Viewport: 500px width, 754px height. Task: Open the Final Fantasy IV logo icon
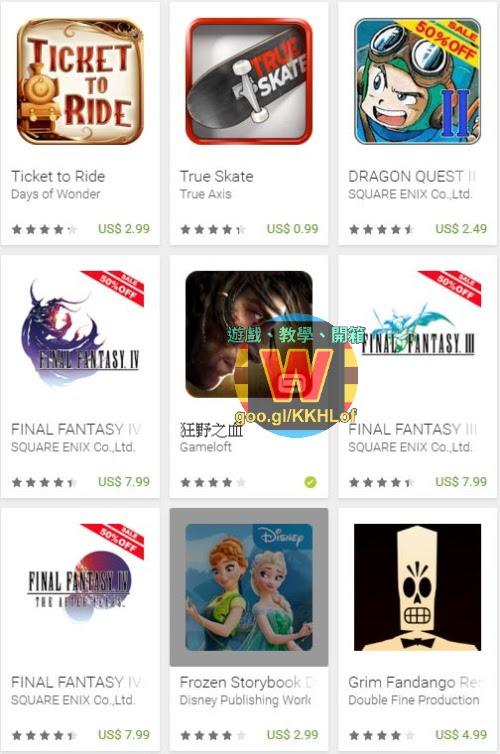(x=80, y=335)
